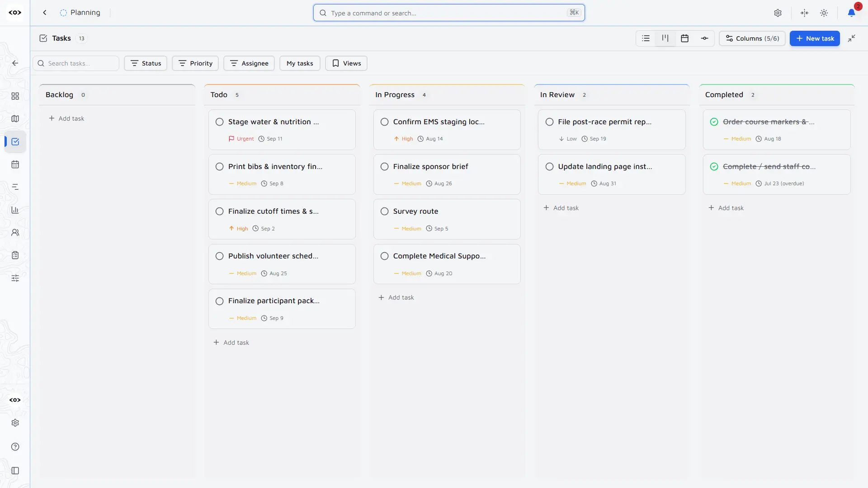Open the bar chart icon in sidebar
Image resolution: width=868 pixels, height=488 pixels.
pyautogui.click(x=15, y=210)
